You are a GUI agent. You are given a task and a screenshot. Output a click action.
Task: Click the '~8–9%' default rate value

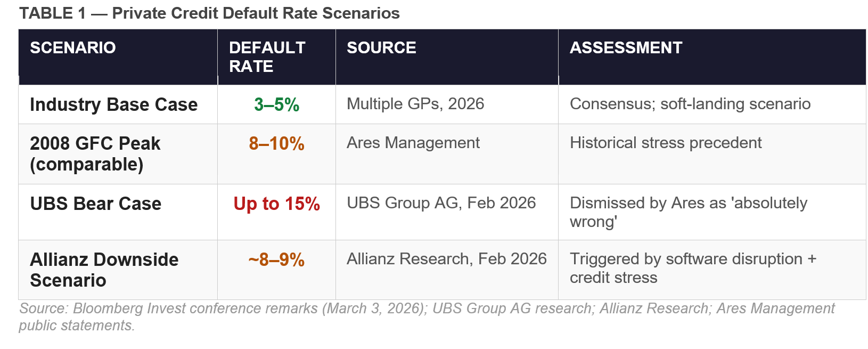[276, 259]
